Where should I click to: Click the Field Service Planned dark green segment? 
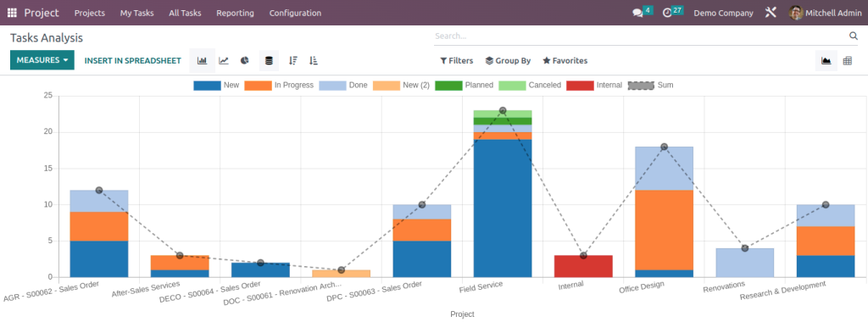pos(503,121)
